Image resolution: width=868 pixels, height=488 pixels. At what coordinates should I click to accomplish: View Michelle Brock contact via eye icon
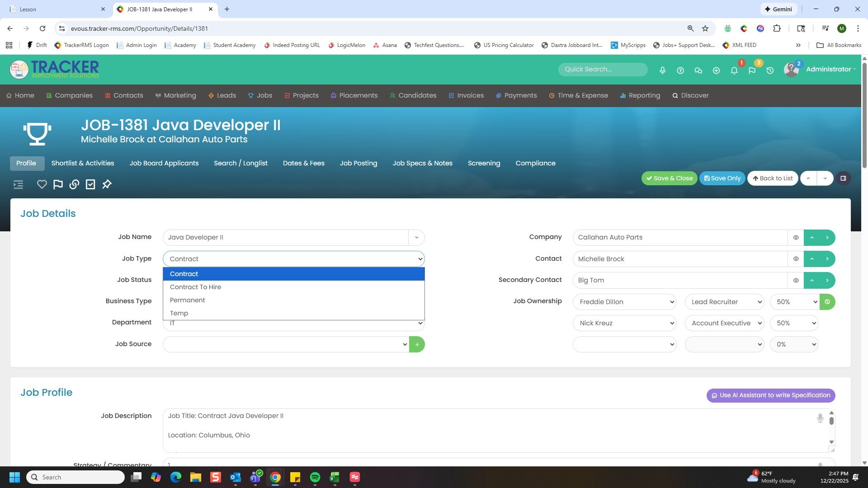(796, 259)
